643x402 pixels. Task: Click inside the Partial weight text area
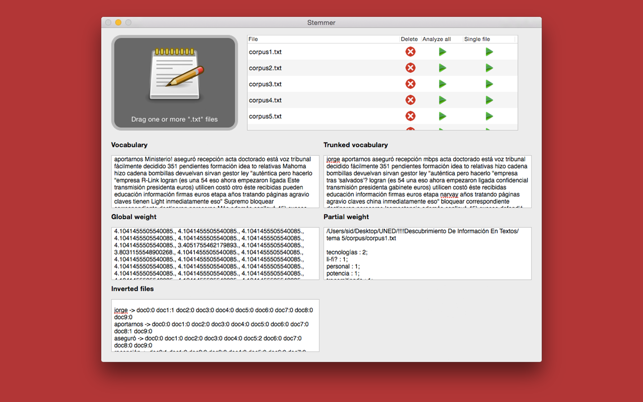(427, 254)
